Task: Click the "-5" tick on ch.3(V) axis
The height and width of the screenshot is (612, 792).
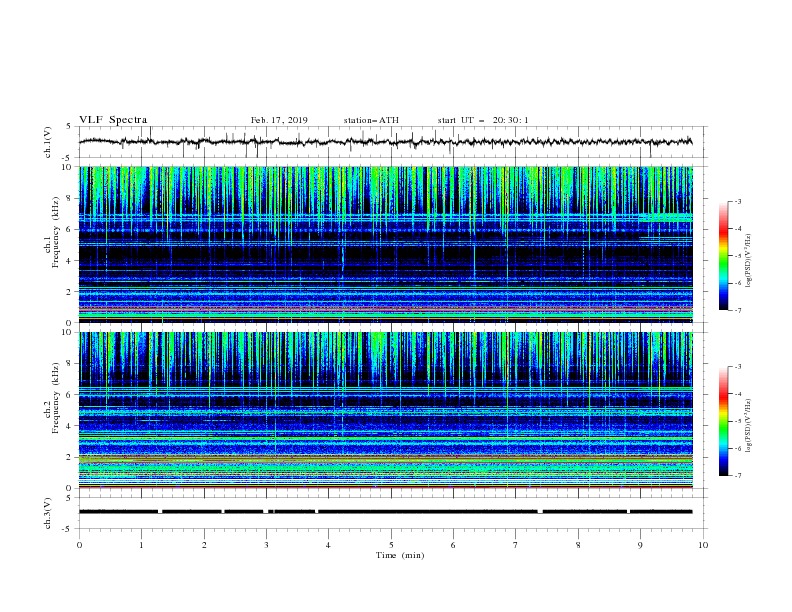Action: point(68,529)
